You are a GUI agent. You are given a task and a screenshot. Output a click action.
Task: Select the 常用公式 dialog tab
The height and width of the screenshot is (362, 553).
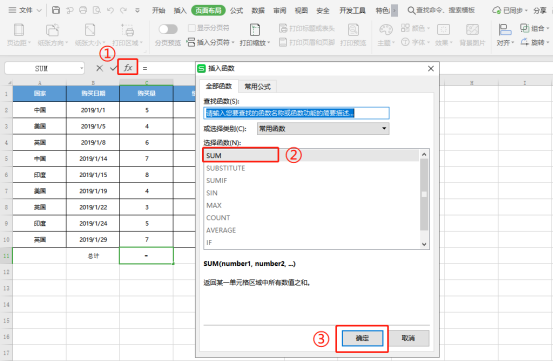point(257,87)
